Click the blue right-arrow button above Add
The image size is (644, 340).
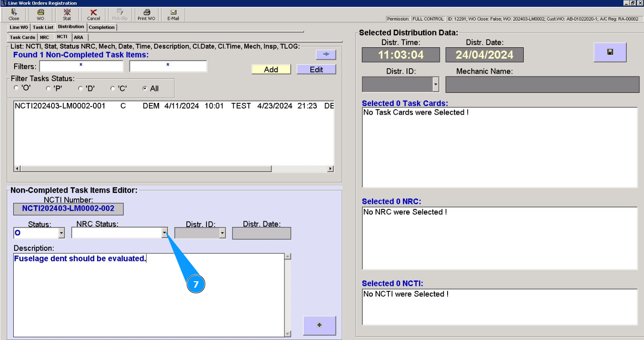(x=326, y=55)
